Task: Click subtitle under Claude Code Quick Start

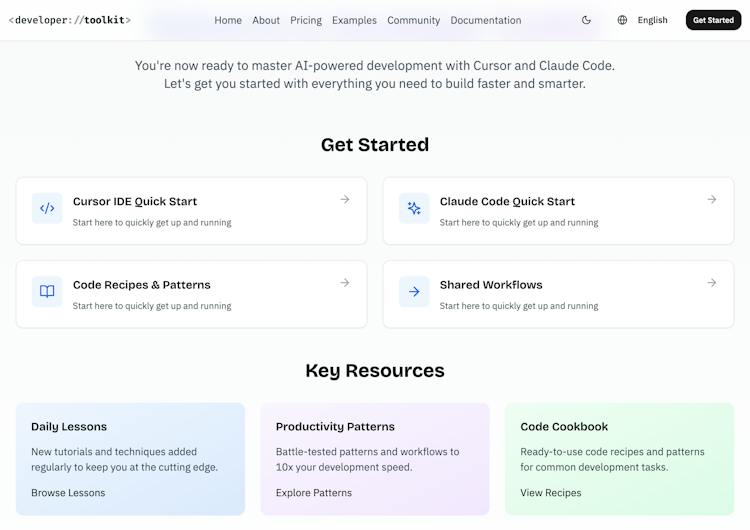Action: click(x=519, y=222)
